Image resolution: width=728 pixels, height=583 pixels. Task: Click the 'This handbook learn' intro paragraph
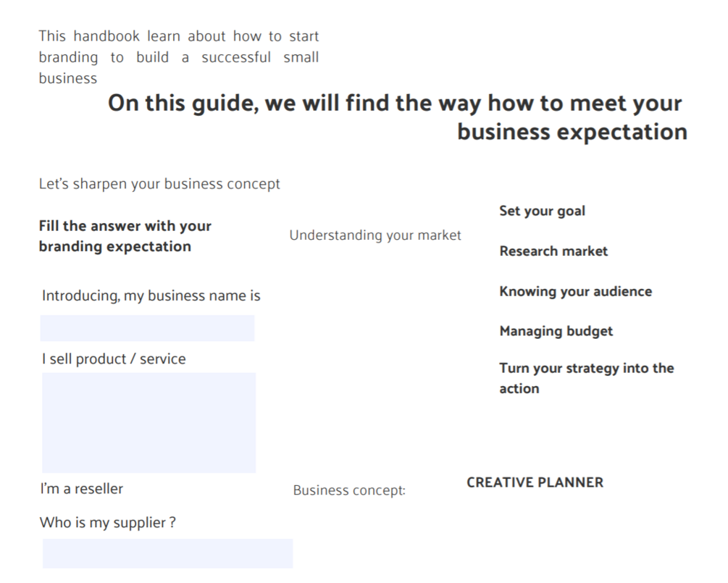178,56
